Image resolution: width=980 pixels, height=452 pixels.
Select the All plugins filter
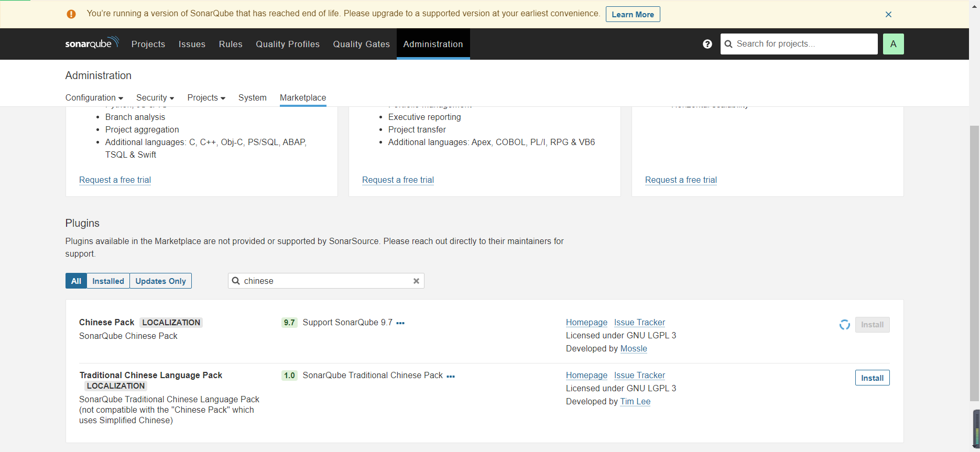click(76, 281)
